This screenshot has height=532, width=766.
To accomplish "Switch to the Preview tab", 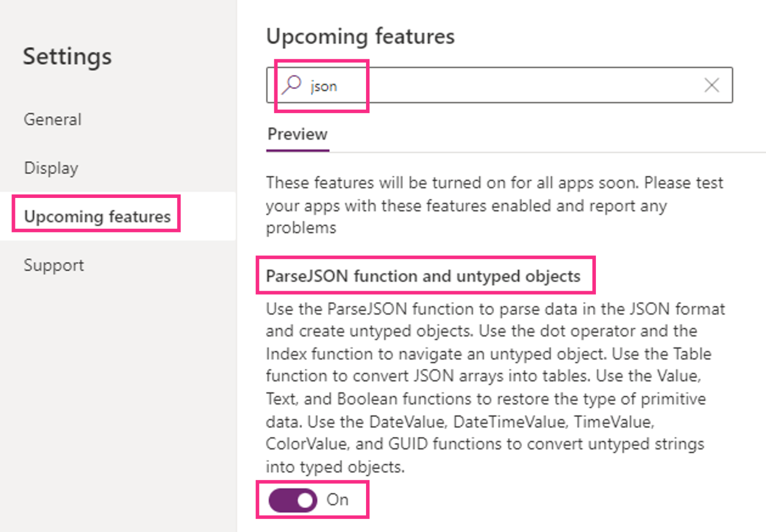I will coord(297,134).
